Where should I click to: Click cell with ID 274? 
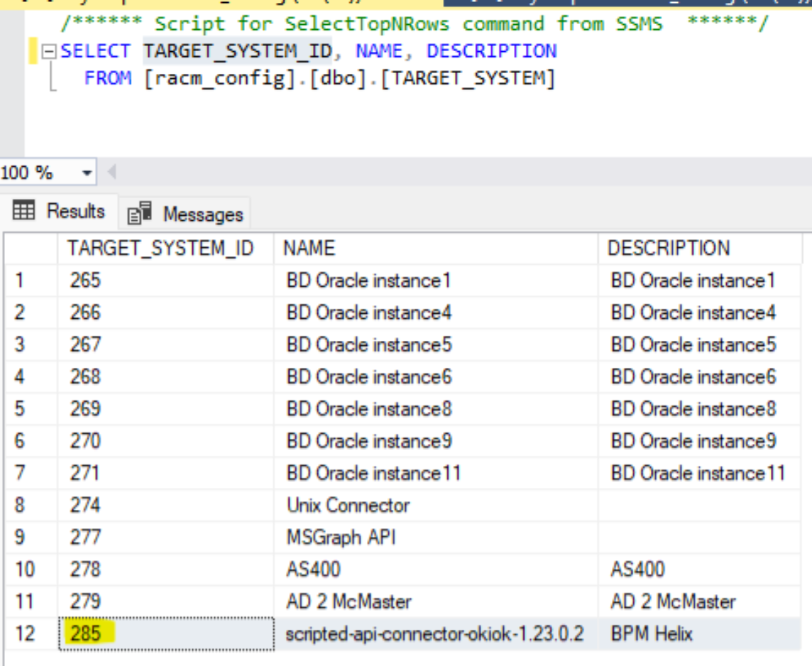tap(165, 506)
